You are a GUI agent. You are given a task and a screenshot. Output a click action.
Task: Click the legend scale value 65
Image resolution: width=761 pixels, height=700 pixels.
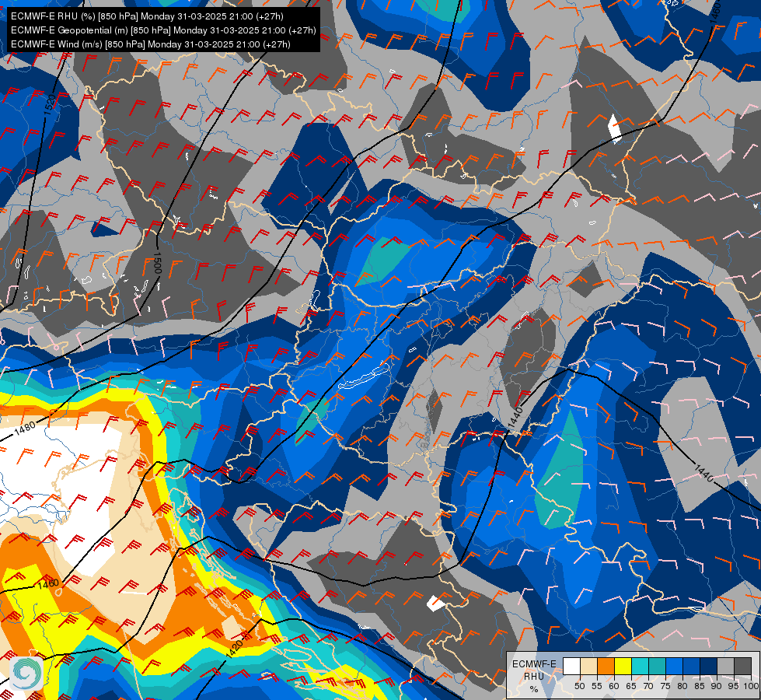(x=631, y=686)
